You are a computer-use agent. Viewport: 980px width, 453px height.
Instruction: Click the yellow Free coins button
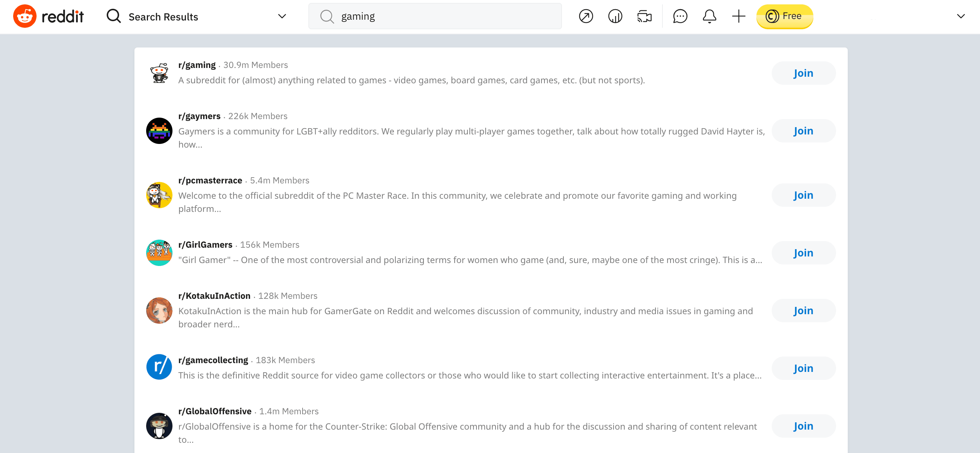pyautogui.click(x=785, y=16)
